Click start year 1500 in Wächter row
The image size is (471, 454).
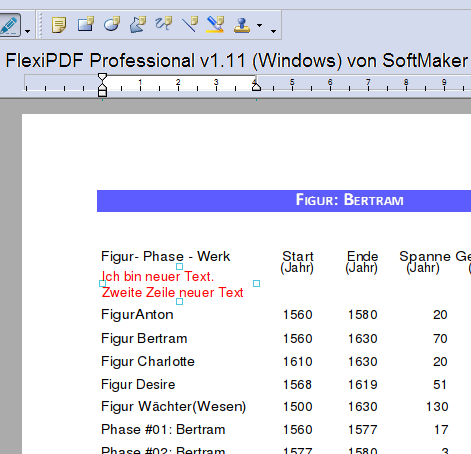click(x=297, y=407)
